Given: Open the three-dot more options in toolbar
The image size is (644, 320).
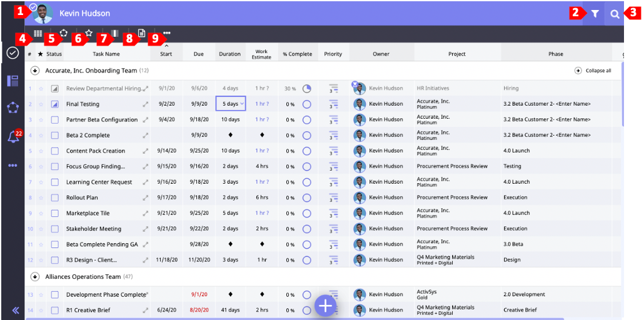Looking at the screenshot, I should point(167,33).
